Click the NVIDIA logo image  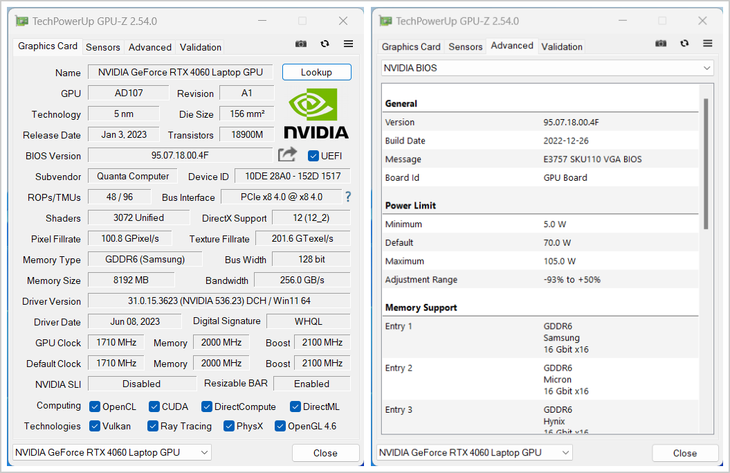[316, 114]
